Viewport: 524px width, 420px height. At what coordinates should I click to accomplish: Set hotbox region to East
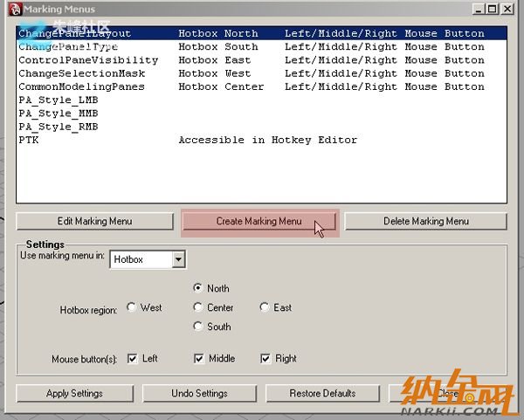click(x=265, y=307)
